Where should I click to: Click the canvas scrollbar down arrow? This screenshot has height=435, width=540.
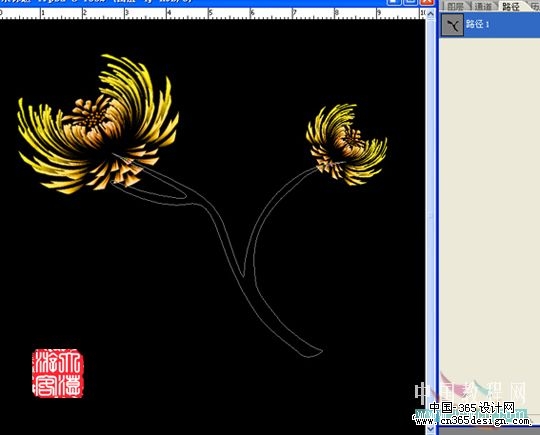tap(431, 429)
